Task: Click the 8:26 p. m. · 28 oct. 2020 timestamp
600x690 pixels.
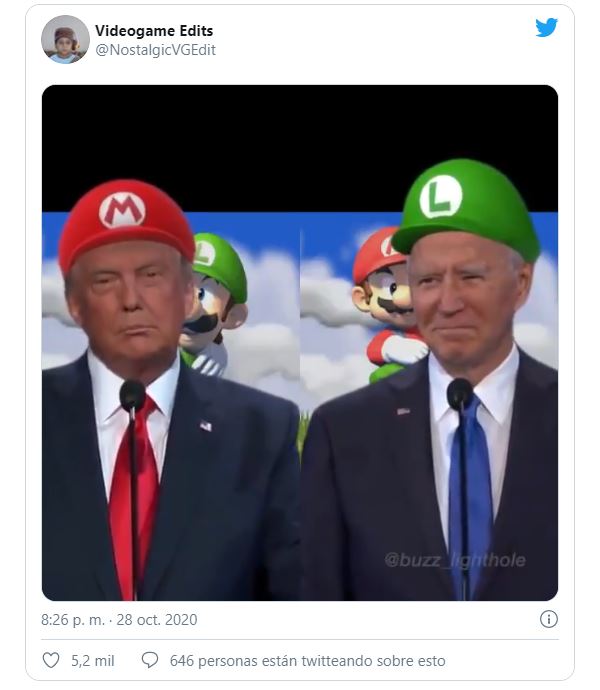Action: (x=119, y=620)
